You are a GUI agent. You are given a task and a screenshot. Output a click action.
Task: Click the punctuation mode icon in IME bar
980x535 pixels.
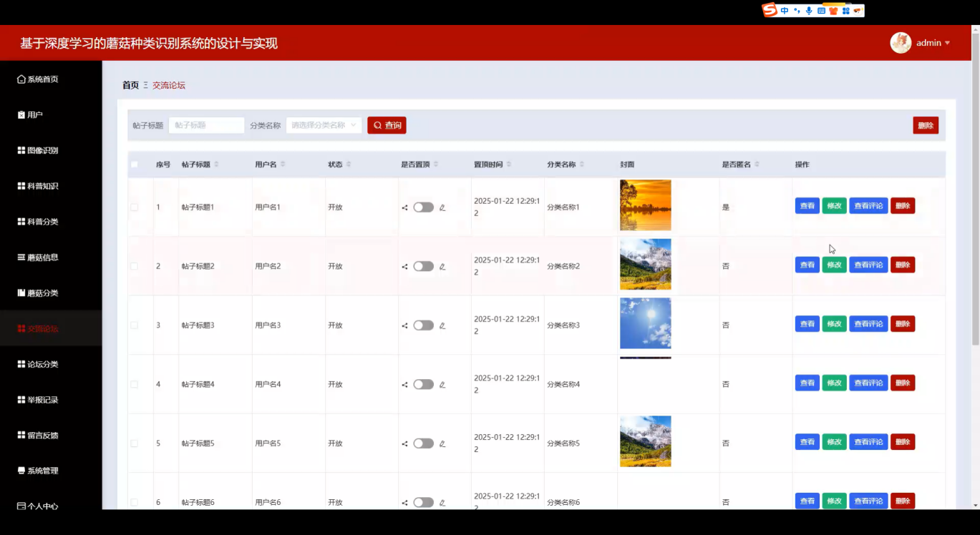[x=797, y=10]
